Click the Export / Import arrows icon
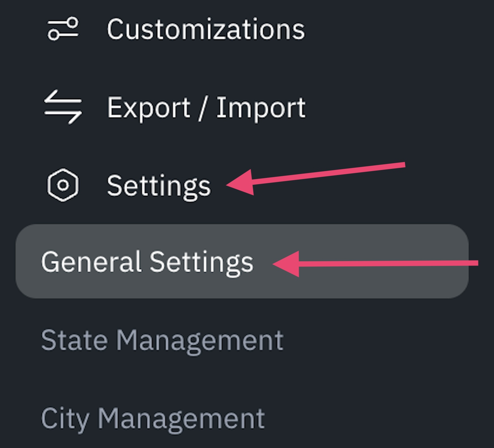Viewport: 494px width, 448px height. [x=63, y=107]
